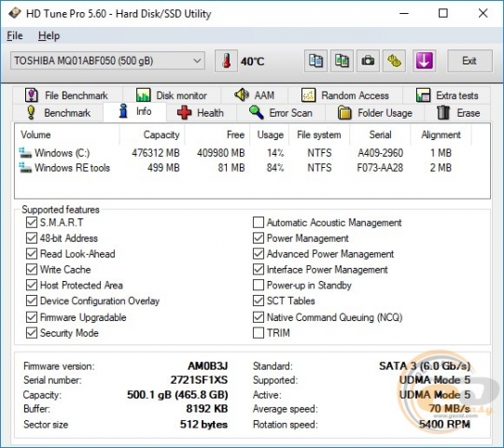Click the purple down-arrow minimize-to-tray icon
The height and width of the screenshot is (448, 504).
424,61
